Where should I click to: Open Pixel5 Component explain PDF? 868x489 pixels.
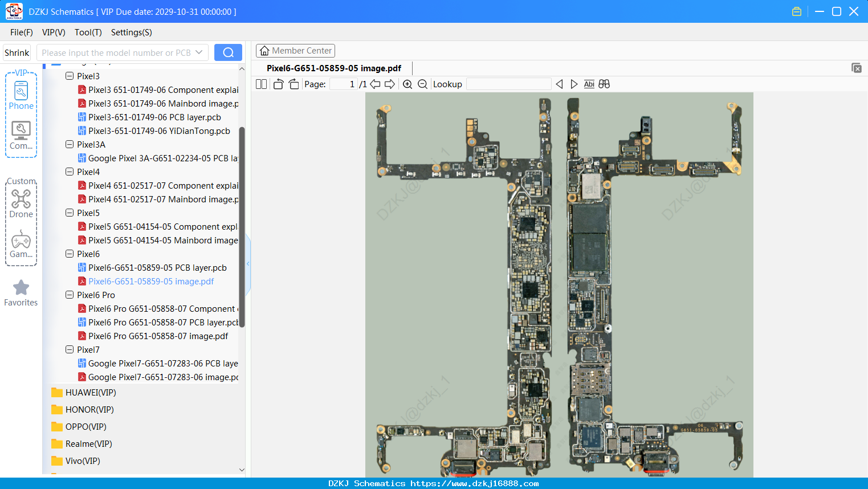click(x=158, y=227)
